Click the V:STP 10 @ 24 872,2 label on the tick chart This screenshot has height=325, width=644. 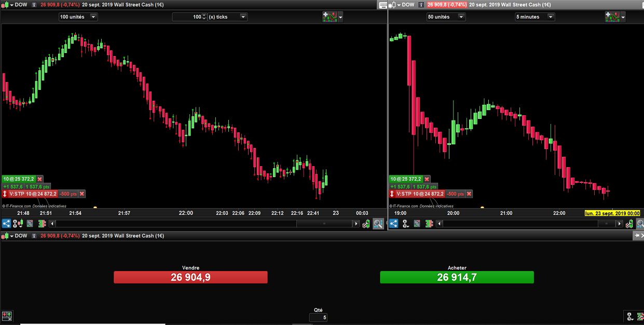33,194
